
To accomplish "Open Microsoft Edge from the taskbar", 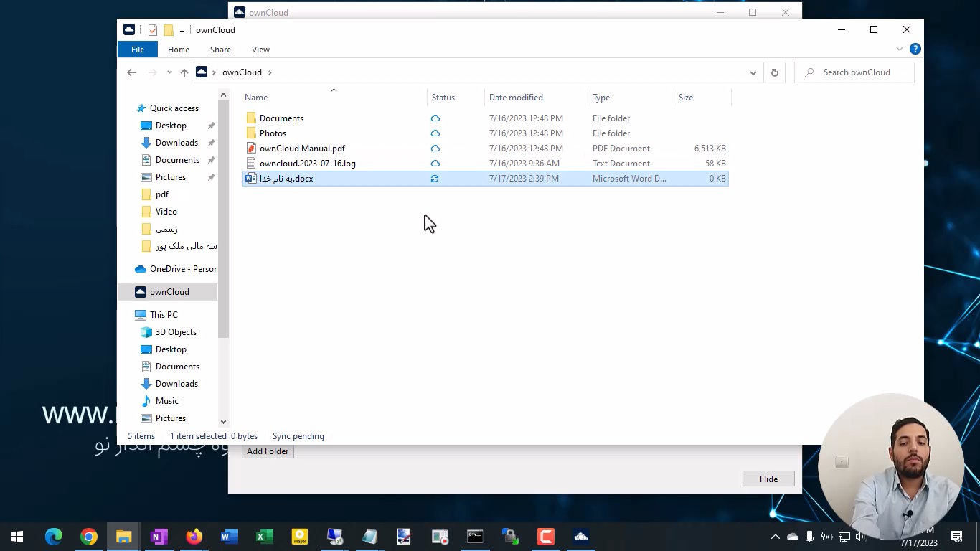I will (x=54, y=537).
